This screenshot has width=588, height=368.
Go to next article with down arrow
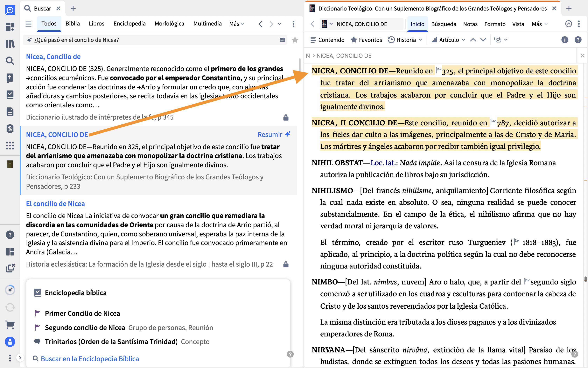tap(483, 40)
